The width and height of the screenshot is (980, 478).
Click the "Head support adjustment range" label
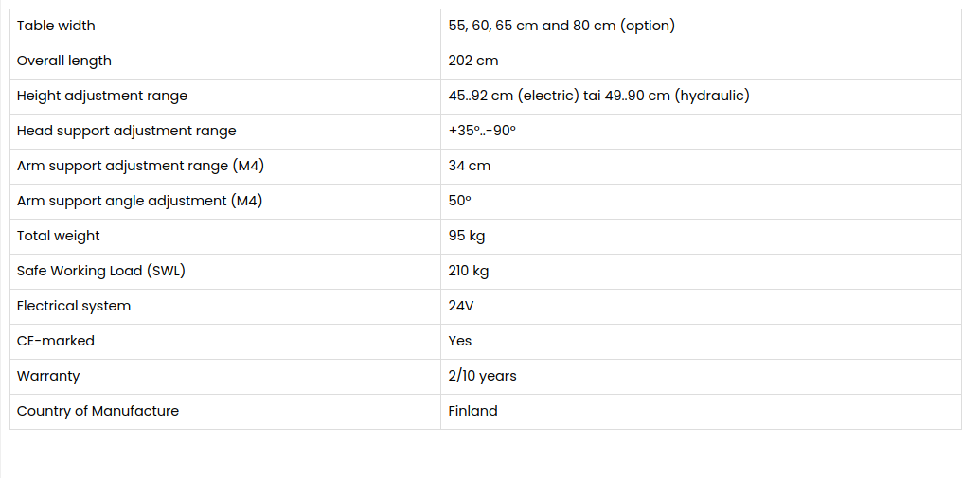(x=126, y=131)
